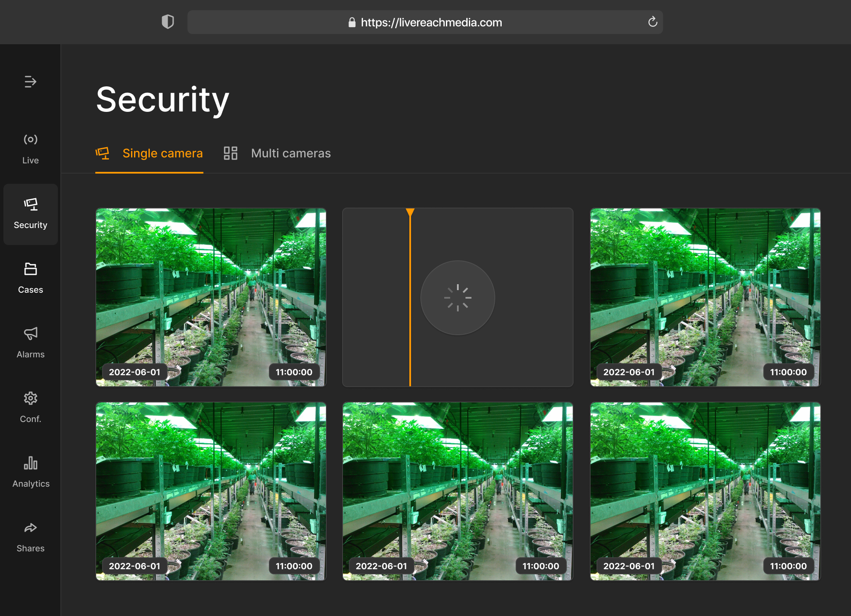Click the Security page heading
The width and height of the screenshot is (851, 616).
point(163,100)
